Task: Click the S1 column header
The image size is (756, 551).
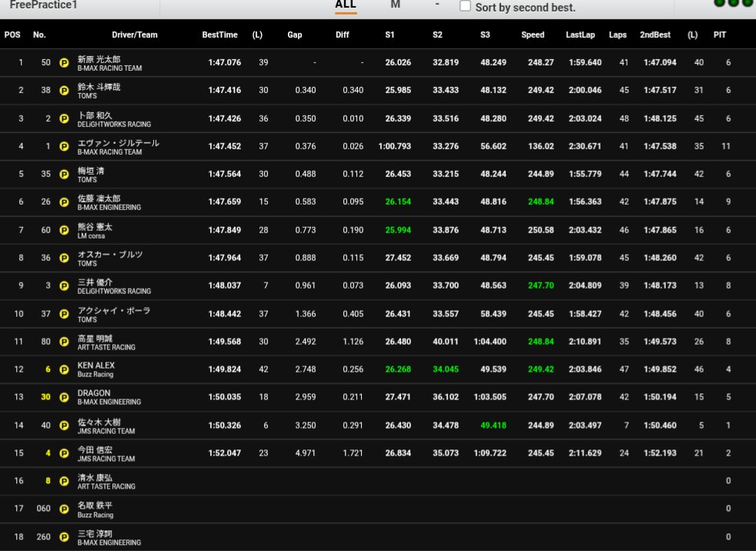Action: click(390, 35)
